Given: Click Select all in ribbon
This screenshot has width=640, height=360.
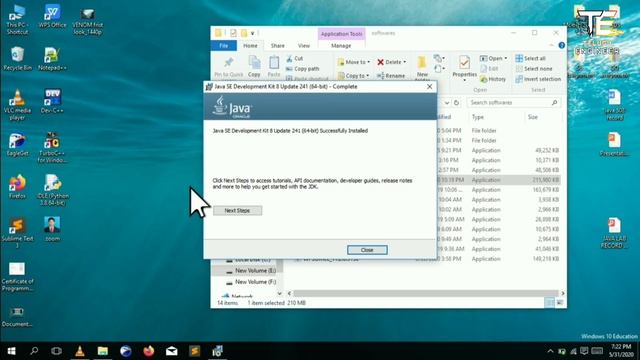Looking at the screenshot, I should click(530, 58).
